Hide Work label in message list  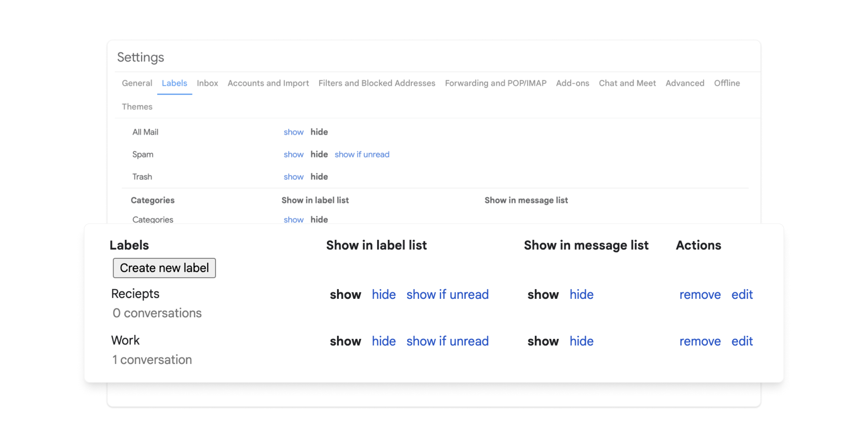coord(581,341)
